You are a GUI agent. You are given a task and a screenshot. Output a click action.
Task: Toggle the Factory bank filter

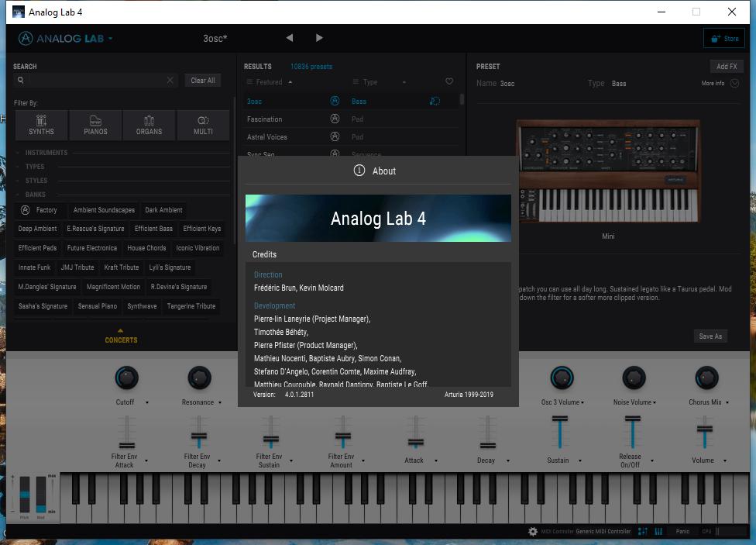click(39, 210)
